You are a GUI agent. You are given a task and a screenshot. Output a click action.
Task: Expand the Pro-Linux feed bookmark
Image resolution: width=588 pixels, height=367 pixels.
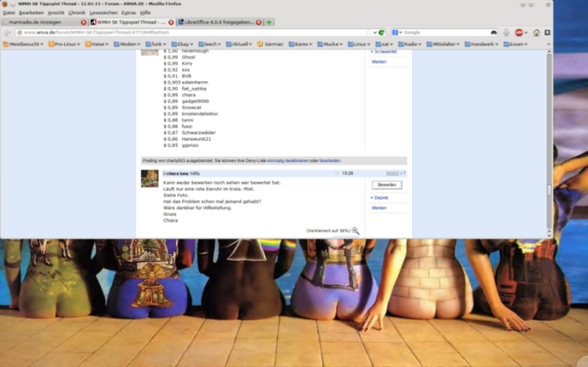[64, 44]
